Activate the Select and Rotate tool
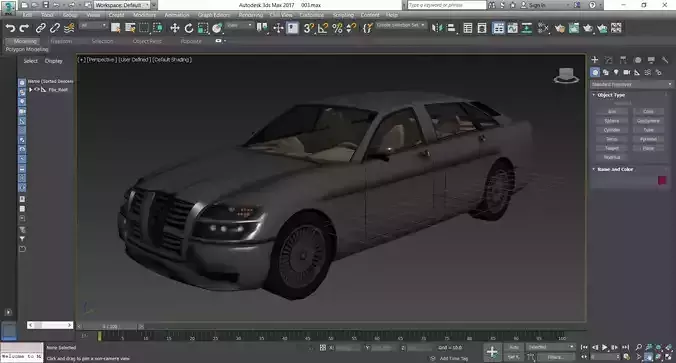 (189, 28)
